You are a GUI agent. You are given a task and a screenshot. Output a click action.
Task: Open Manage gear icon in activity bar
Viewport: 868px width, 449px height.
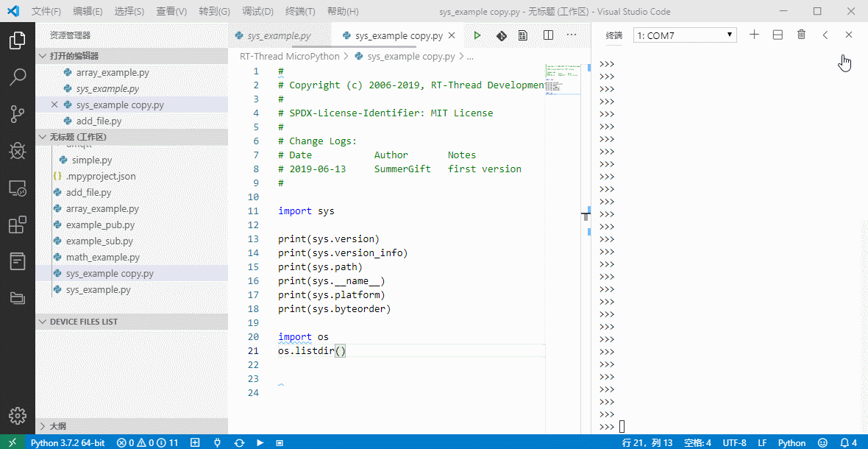click(x=18, y=414)
